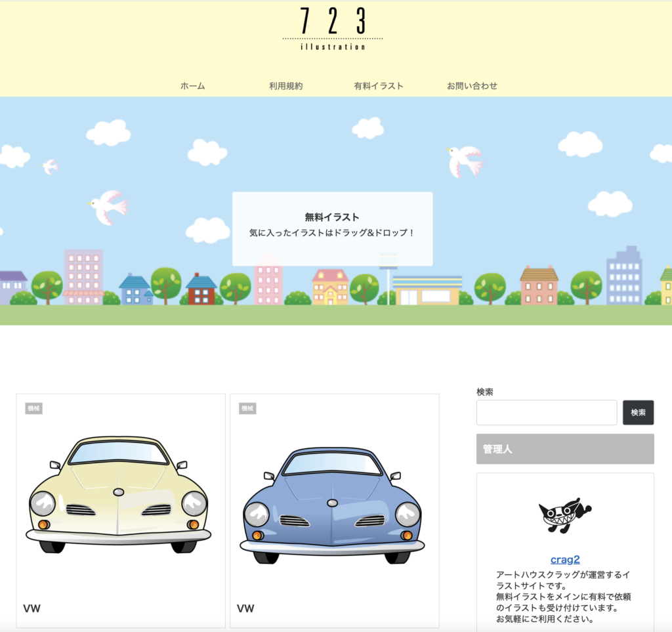This screenshot has width=672, height=632.
Task: Open the cream-colored VW car illustration
Action: [x=119, y=494]
